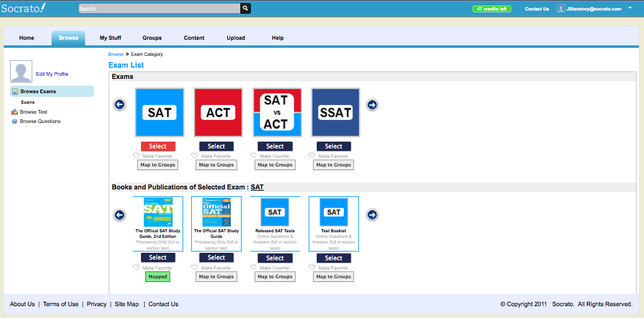Click the profile avatar picture
The height and width of the screenshot is (318, 644).
[x=21, y=71]
